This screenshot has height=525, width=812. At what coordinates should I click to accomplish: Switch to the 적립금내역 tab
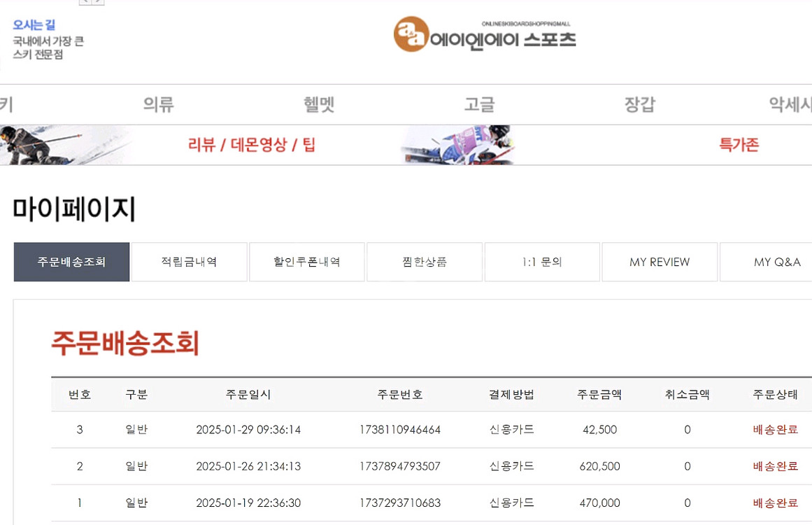(x=189, y=261)
